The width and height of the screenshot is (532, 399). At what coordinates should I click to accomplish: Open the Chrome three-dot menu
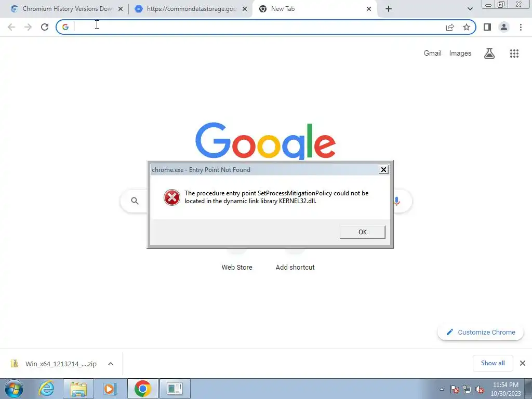click(x=521, y=27)
